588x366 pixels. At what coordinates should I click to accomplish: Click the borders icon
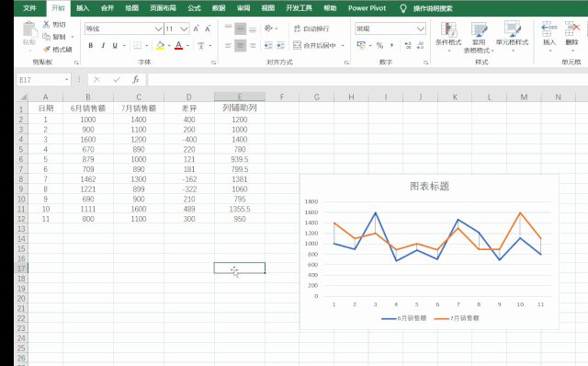point(138,45)
